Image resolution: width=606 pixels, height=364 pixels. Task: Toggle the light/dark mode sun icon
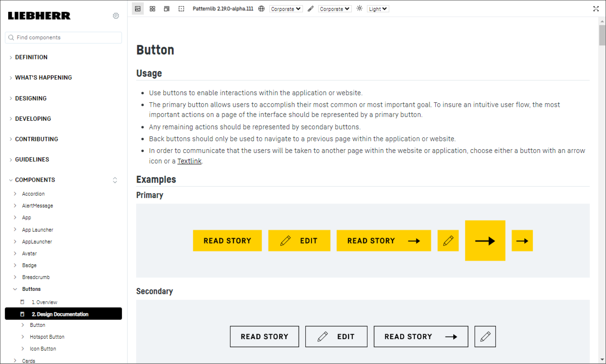[359, 9]
